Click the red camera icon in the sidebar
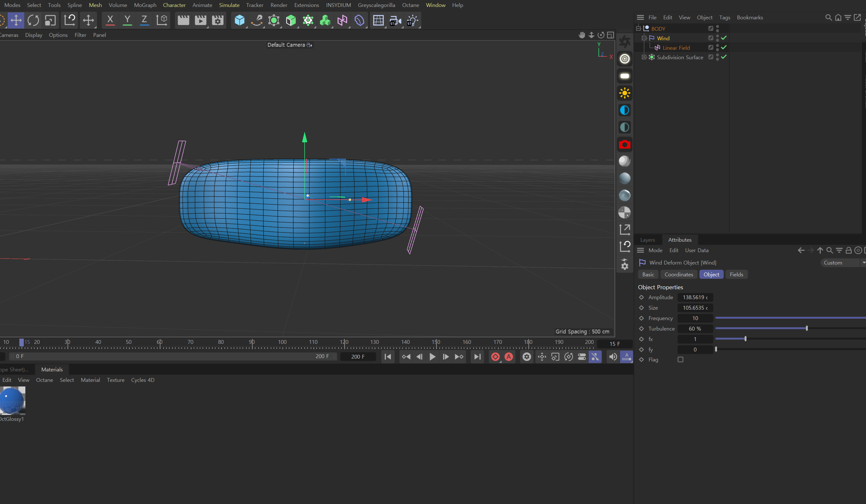 tap(624, 144)
